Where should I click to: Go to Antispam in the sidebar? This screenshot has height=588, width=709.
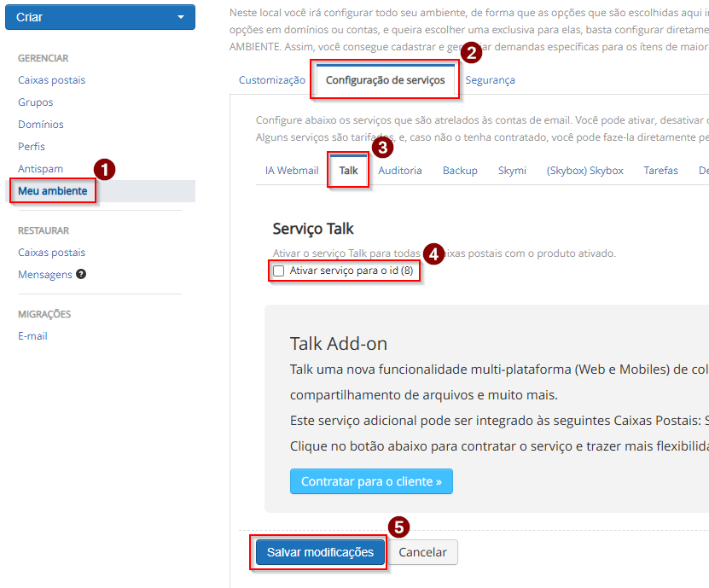click(40, 169)
